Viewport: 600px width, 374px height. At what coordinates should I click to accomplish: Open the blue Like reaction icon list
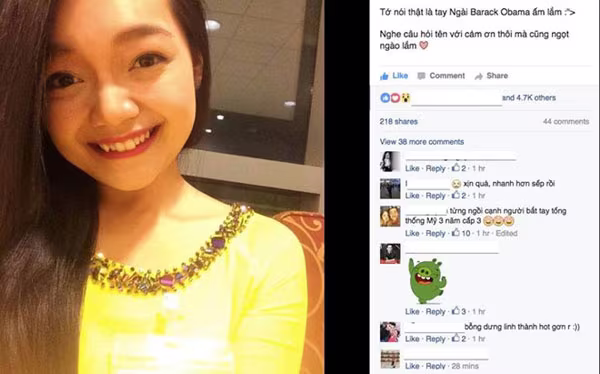click(385, 98)
